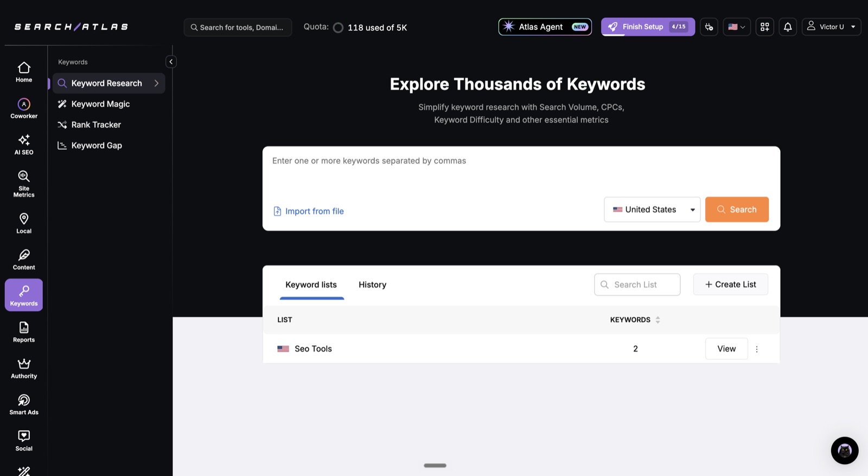Open the apps grid icon
The height and width of the screenshot is (476, 868).
tap(765, 27)
